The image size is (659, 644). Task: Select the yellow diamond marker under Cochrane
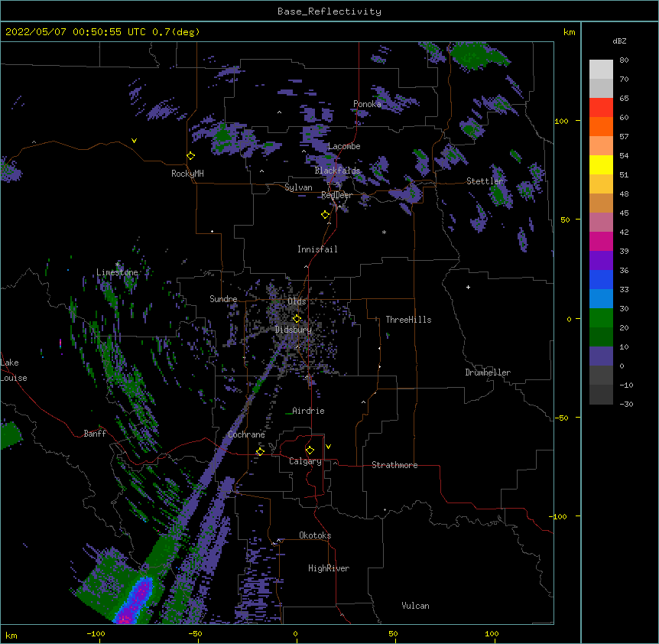[260, 452]
